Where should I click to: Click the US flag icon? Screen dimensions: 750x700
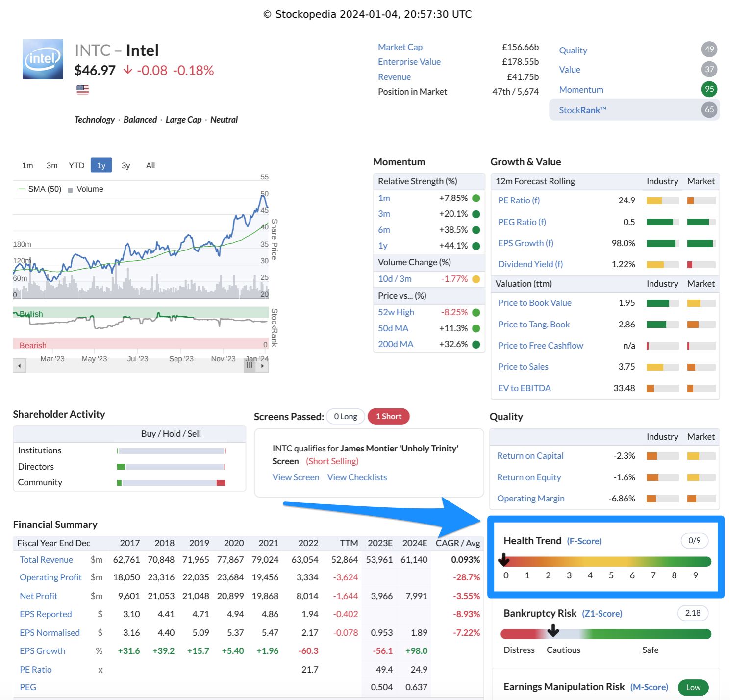[82, 90]
